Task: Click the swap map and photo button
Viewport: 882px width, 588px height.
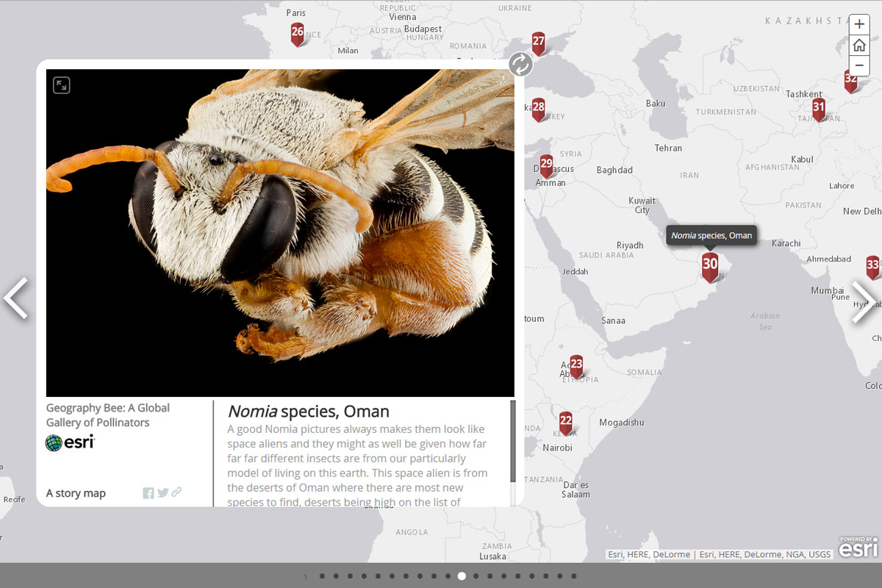Action: coord(520,65)
